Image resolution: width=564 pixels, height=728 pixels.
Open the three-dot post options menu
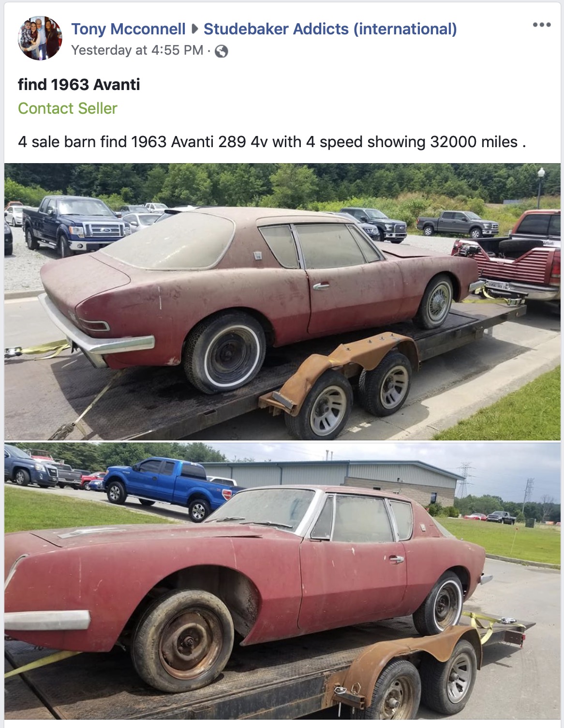tap(541, 25)
